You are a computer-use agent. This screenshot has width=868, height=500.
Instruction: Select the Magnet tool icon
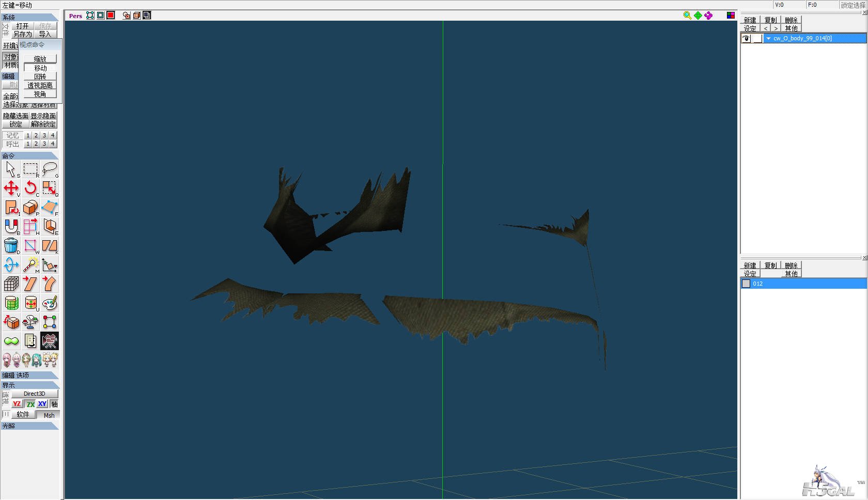[x=11, y=226]
